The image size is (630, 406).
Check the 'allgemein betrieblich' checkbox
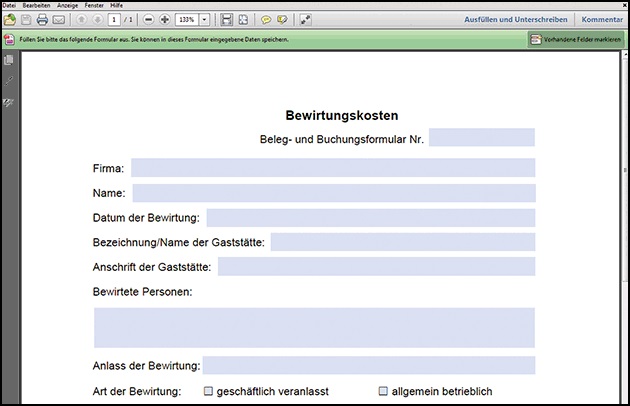[x=383, y=391]
